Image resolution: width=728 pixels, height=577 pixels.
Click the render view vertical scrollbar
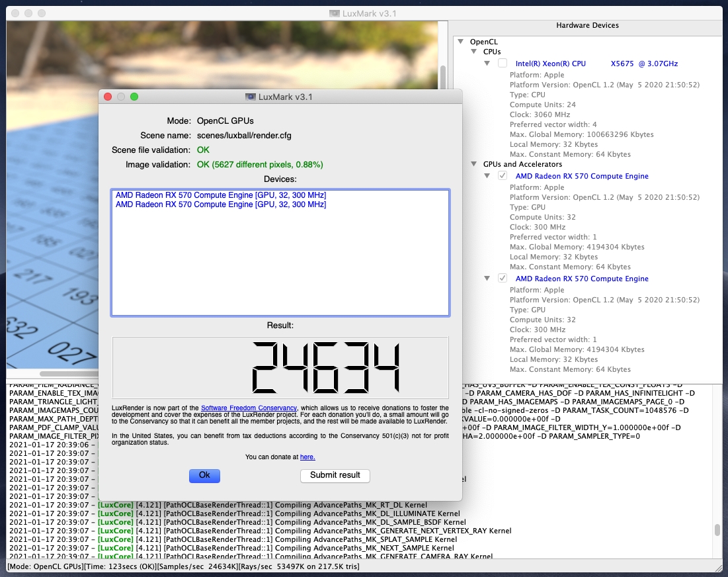(443, 77)
